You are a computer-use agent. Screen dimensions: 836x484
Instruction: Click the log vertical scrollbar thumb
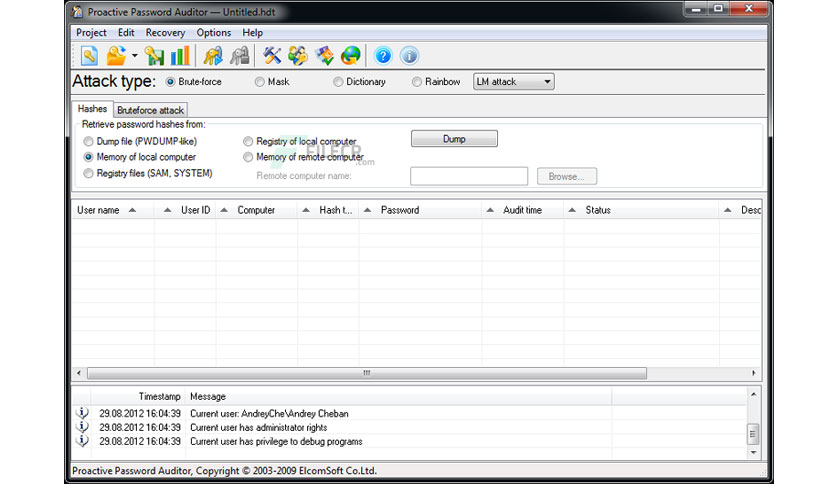(x=753, y=434)
